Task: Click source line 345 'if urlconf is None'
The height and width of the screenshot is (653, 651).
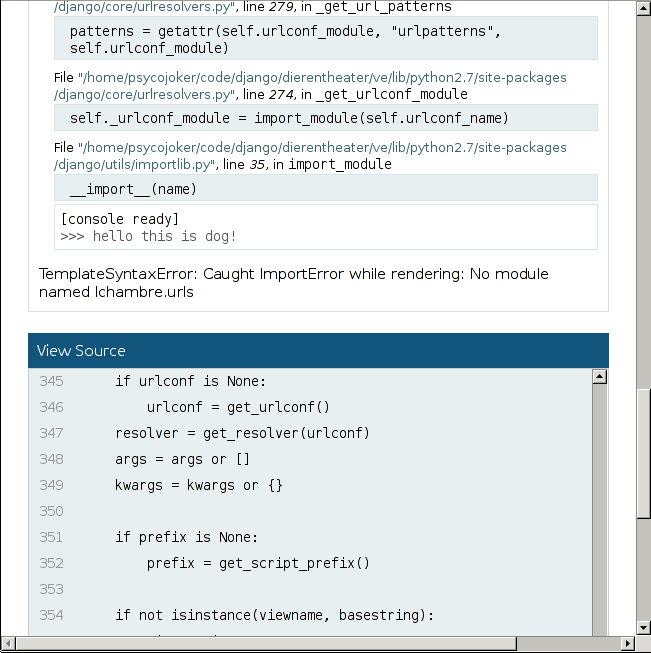Action: point(191,381)
